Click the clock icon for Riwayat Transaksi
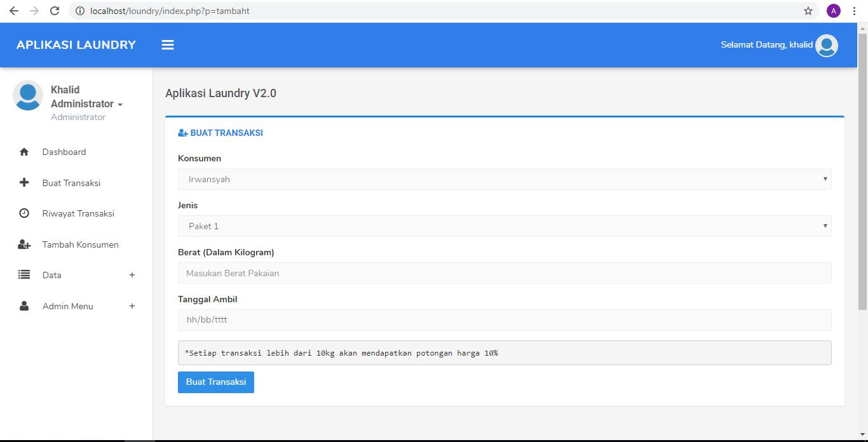 pyautogui.click(x=24, y=213)
